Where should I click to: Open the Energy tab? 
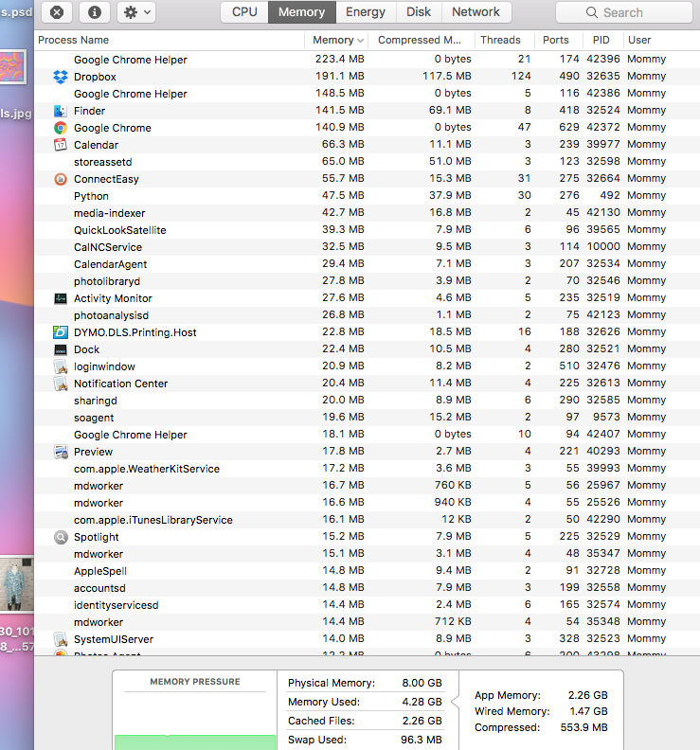[x=366, y=12]
